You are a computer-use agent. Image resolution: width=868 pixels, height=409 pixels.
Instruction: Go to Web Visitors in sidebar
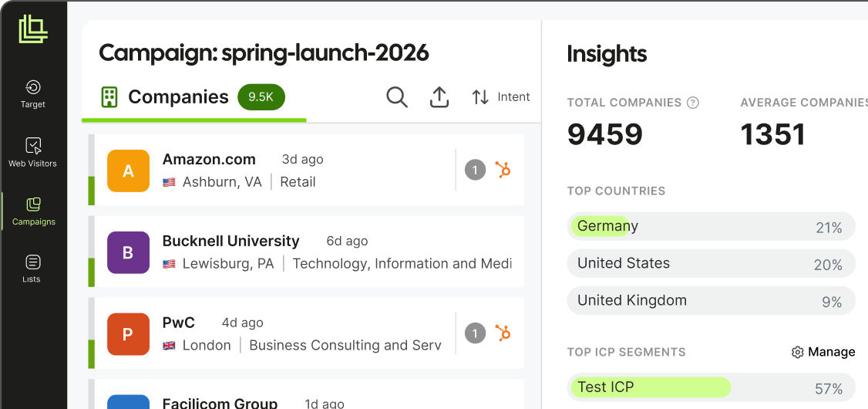32,152
